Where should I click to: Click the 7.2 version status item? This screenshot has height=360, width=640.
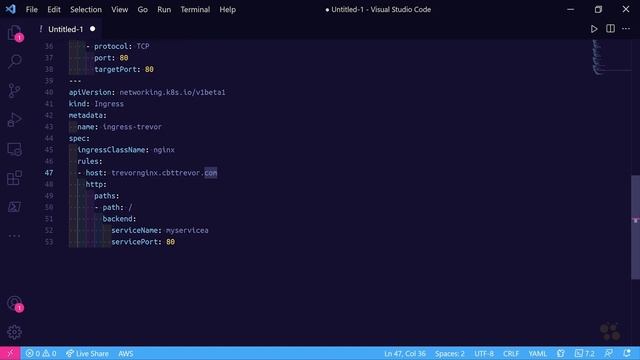click(585, 353)
